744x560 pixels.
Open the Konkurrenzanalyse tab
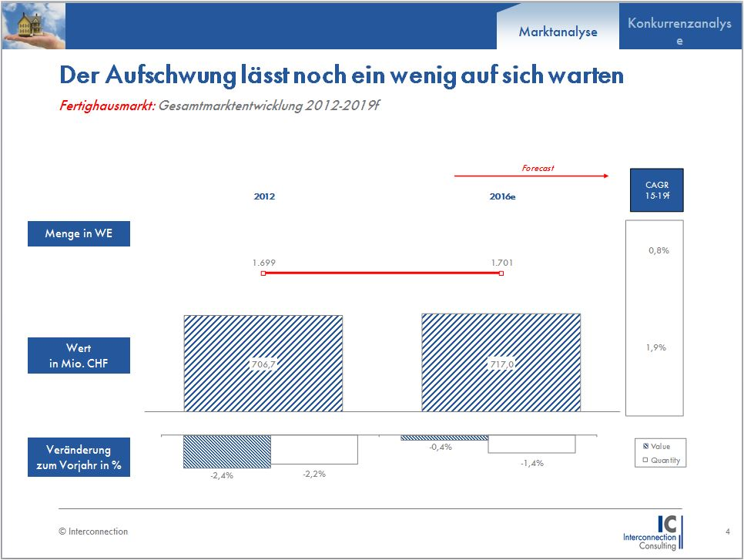(679, 32)
